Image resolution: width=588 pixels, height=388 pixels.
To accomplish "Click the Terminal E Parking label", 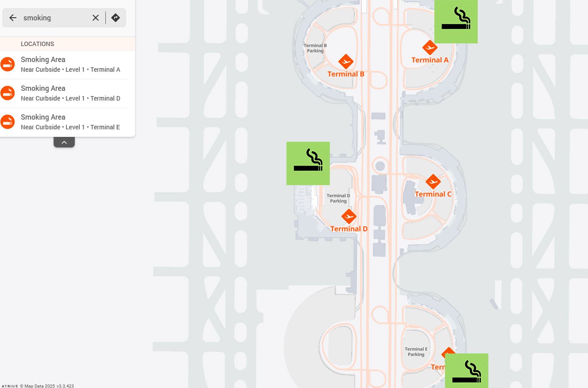I will tap(416, 352).
